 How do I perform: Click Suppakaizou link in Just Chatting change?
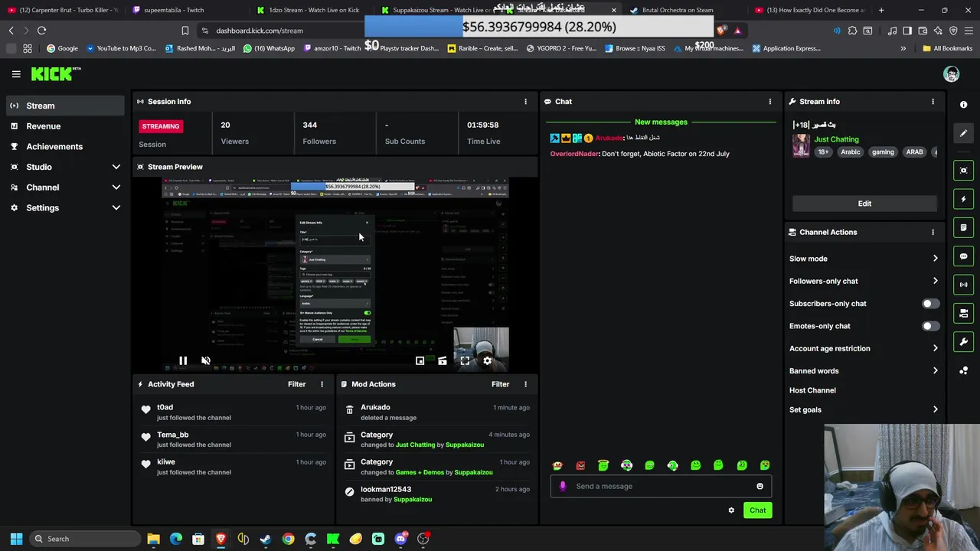pos(465,445)
